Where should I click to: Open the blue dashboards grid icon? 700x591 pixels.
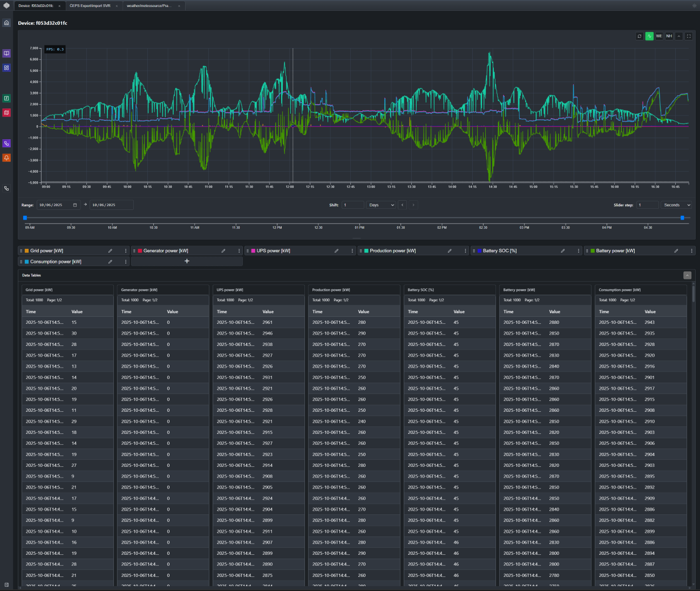click(6, 68)
